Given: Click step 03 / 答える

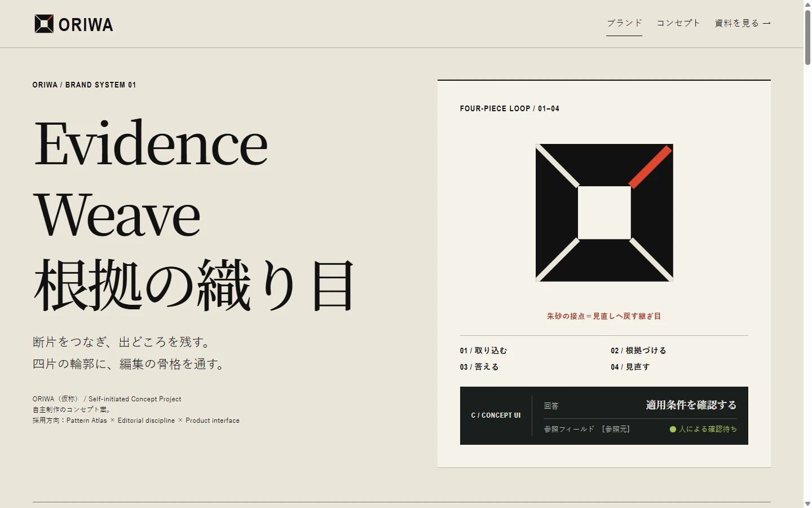Looking at the screenshot, I should [x=479, y=367].
